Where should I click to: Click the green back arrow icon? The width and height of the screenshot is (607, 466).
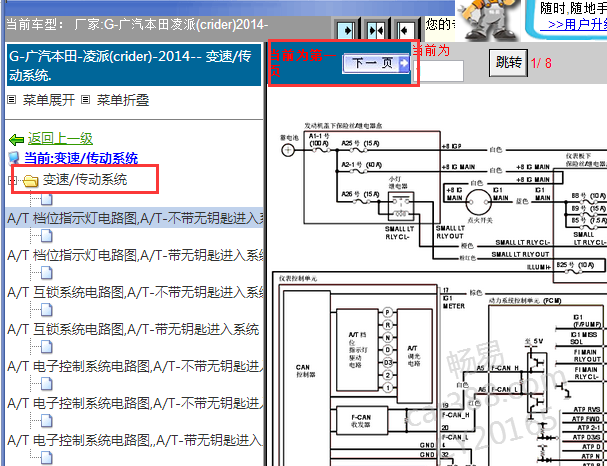[x=16, y=139]
